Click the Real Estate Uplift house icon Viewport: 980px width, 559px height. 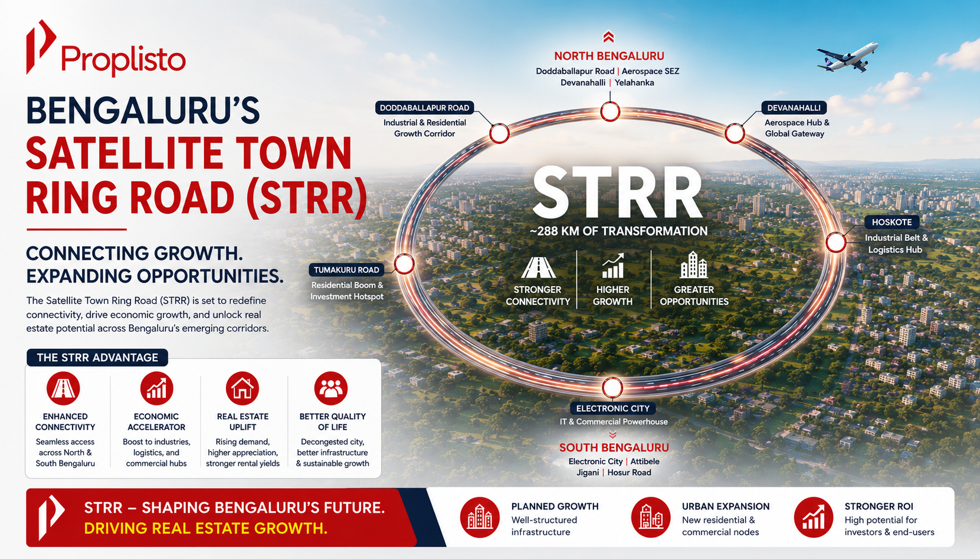(x=242, y=388)
